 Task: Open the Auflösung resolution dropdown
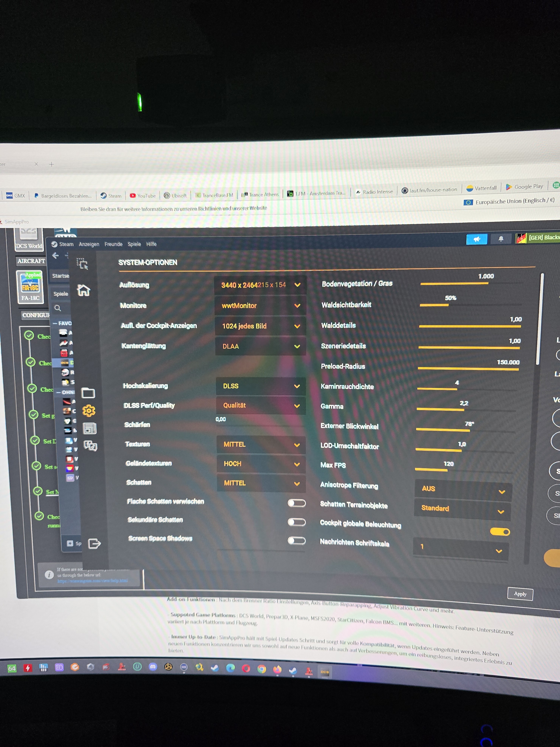(x=260, y=285)
